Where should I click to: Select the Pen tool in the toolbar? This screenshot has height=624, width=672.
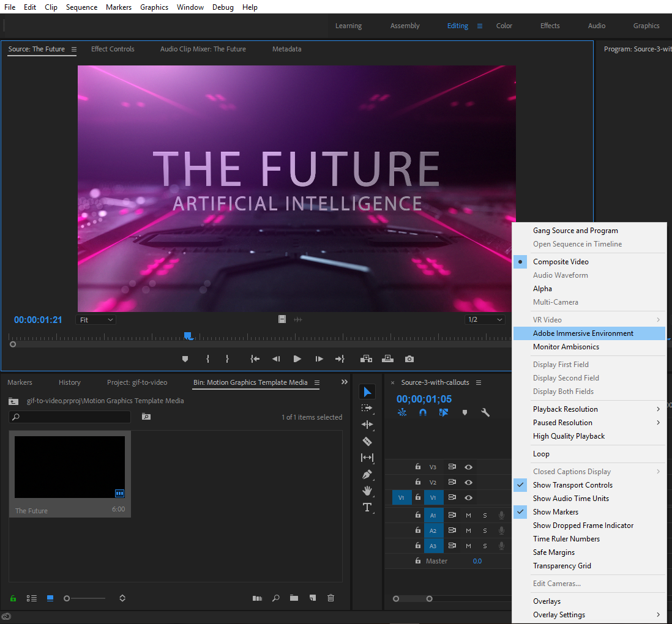367,474
